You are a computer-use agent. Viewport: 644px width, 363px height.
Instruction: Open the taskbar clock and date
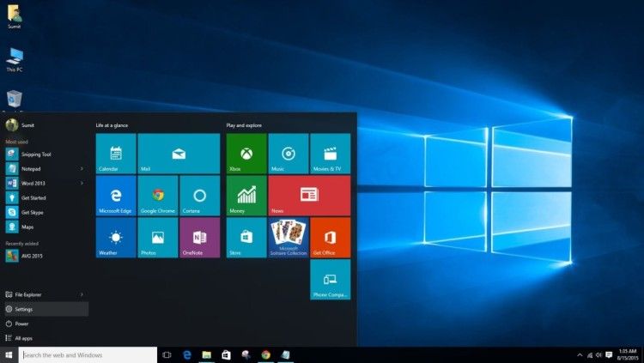point(627,354)
